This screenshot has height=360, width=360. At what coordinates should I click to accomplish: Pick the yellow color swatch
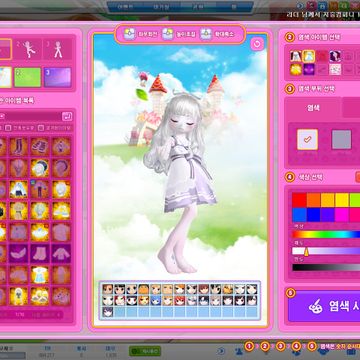pos(342,200)
